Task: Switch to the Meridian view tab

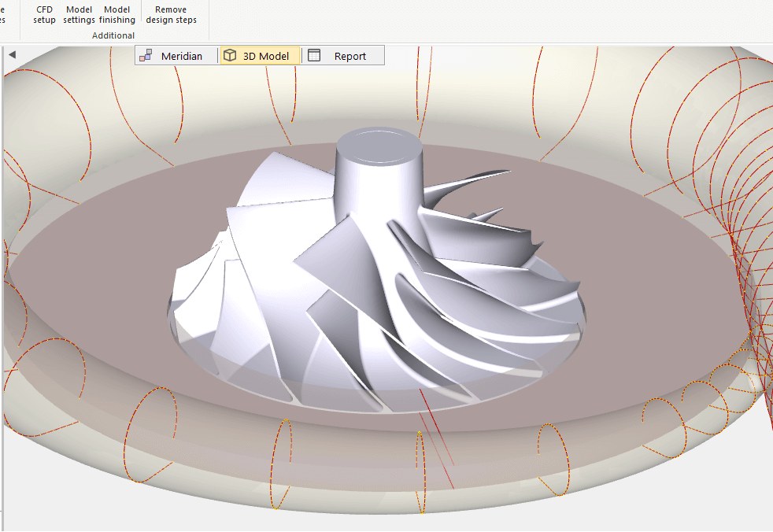Action: pyautogui.click(x=176, y=56)
